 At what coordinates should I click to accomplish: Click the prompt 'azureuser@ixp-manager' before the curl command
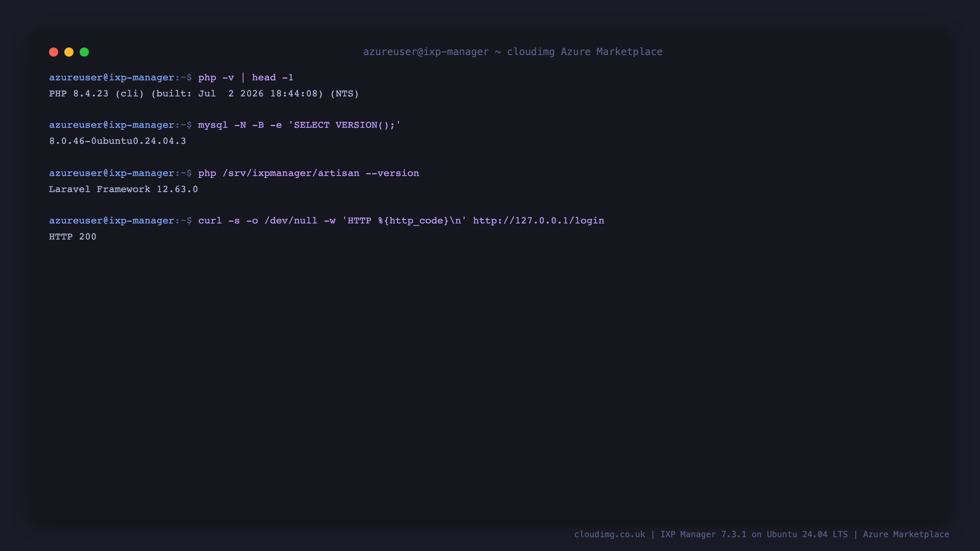112,221
